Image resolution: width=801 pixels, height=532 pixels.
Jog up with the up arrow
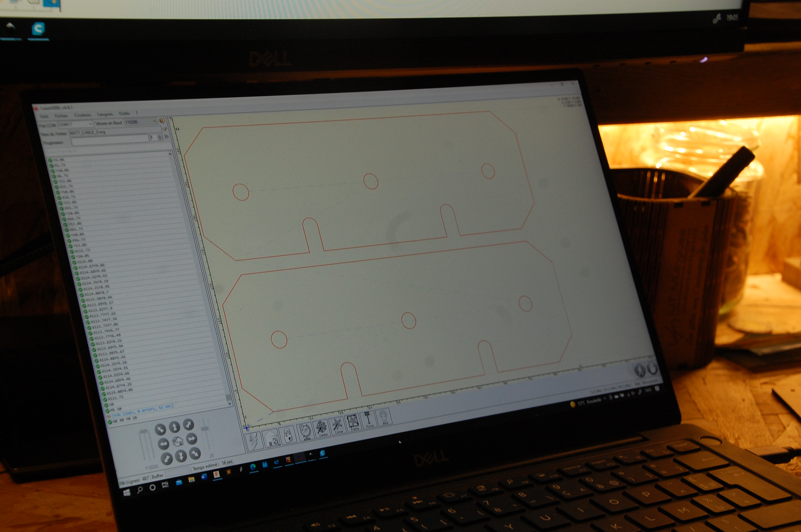[x=174, y=427]
